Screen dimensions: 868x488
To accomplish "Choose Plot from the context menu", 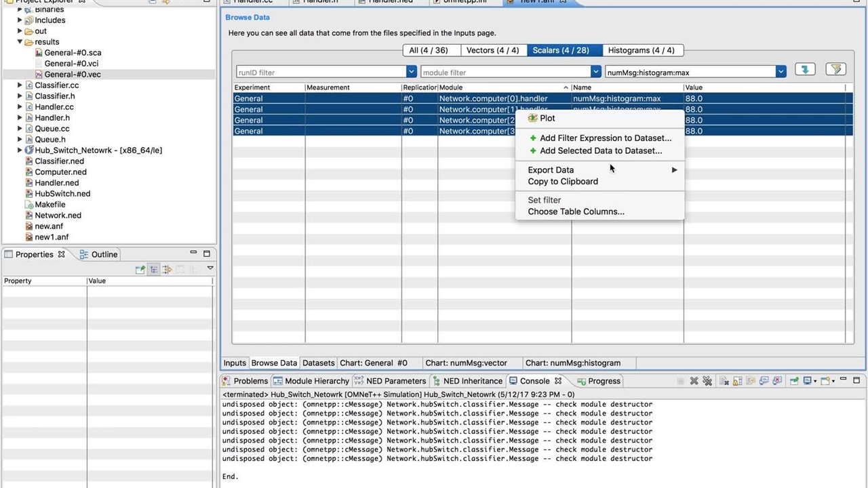I will tap(547, 118).
